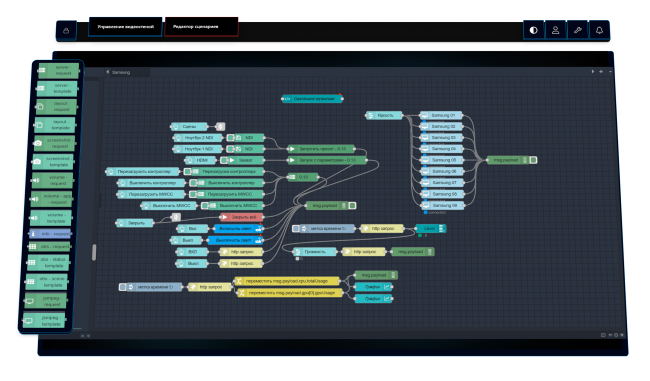Switch to the Управление видеостеной tab
Image resolution: width=650 pixels, height=381 pixels.
click(x=125, y=27)
